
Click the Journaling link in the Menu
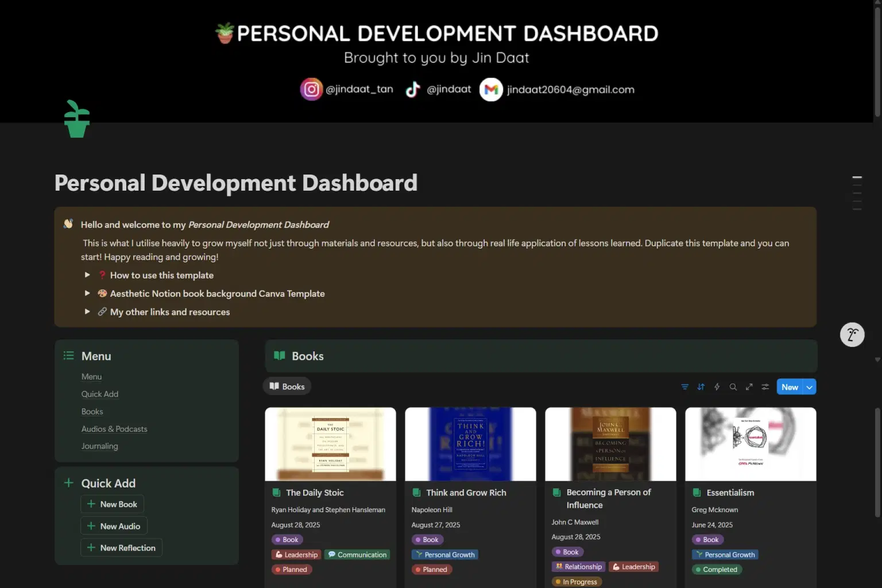point(99,446)
